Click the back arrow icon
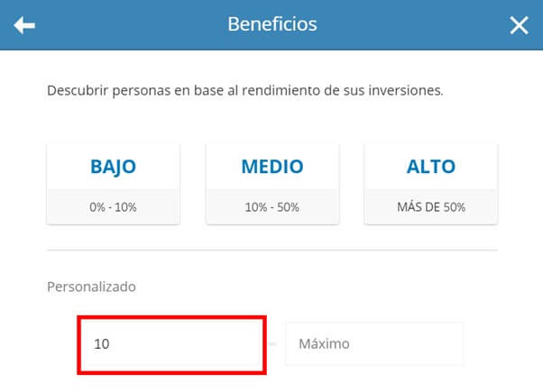This screenshot has width=543, height=392. pos(24,25)
